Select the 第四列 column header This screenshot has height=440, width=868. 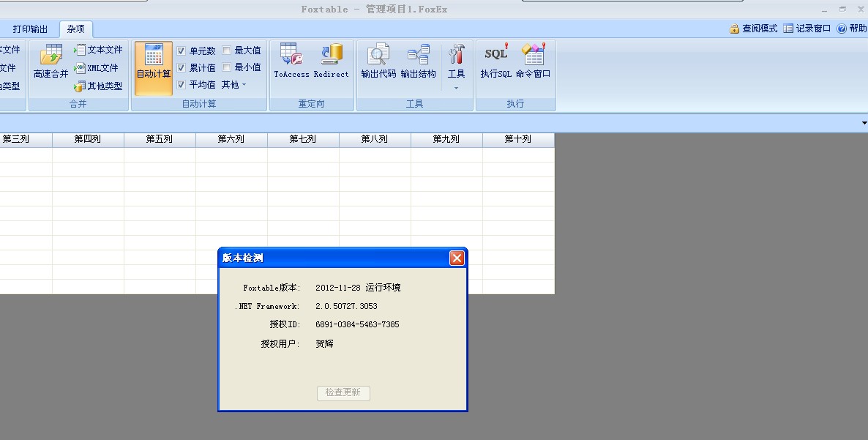pyautogui.click(x=88, y=140)
